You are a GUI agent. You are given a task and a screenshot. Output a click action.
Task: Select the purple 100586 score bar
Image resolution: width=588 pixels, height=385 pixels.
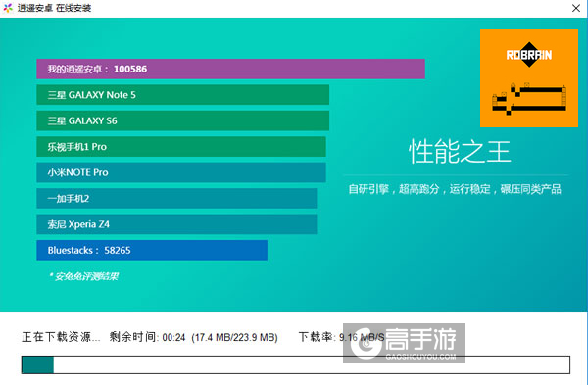(x=230, y=69)
